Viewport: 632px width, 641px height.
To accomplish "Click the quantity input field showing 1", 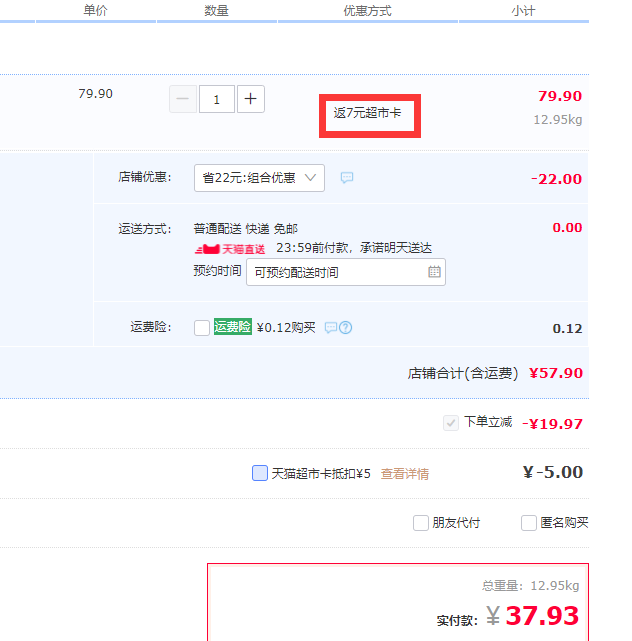I will coord(217,99).
